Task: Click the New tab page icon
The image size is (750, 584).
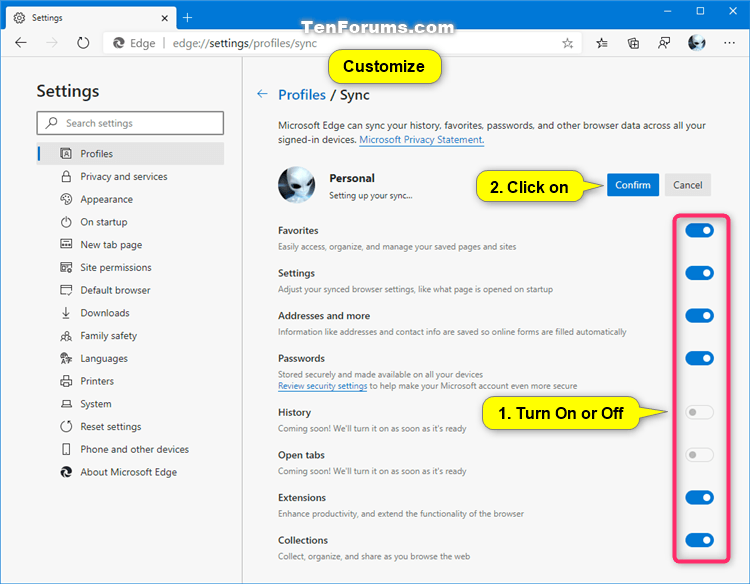Action: tap(66, 244)
